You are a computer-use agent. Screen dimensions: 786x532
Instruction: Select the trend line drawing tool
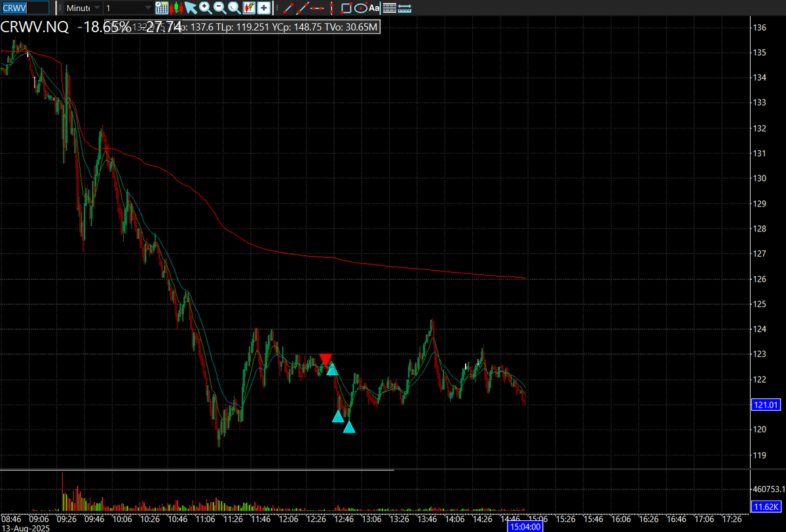pyautogui.click(x=288, y=8)
